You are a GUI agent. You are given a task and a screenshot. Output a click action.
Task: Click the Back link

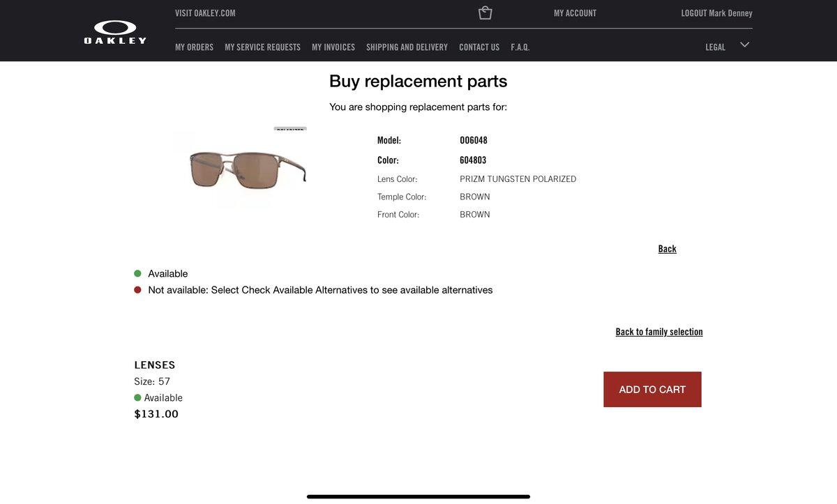[x=667, y=249]
